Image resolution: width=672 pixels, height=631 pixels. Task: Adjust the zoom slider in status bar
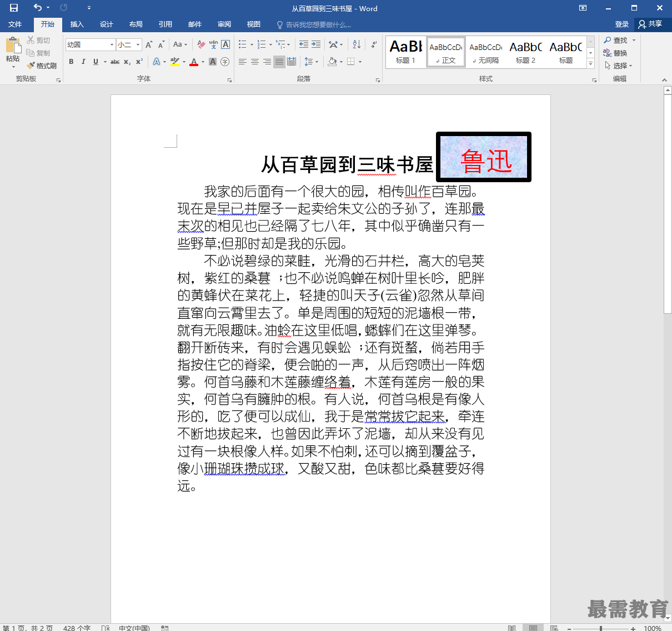tap(601, 628)
